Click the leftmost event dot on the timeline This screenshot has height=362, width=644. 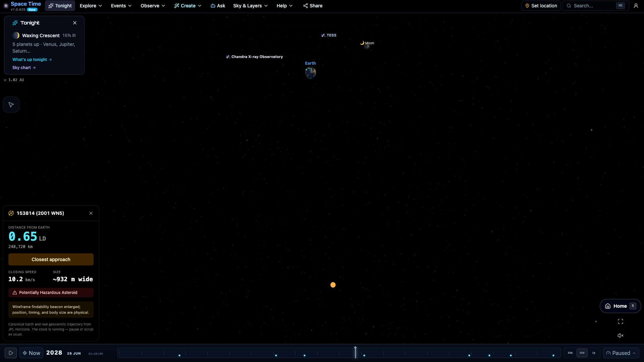(179, 356)
